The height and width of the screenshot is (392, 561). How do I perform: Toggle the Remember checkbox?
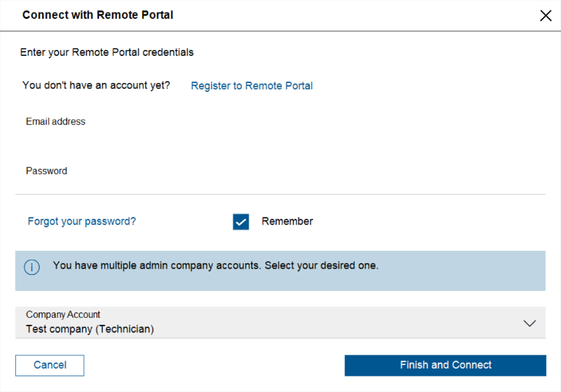[x=241, y=222]
